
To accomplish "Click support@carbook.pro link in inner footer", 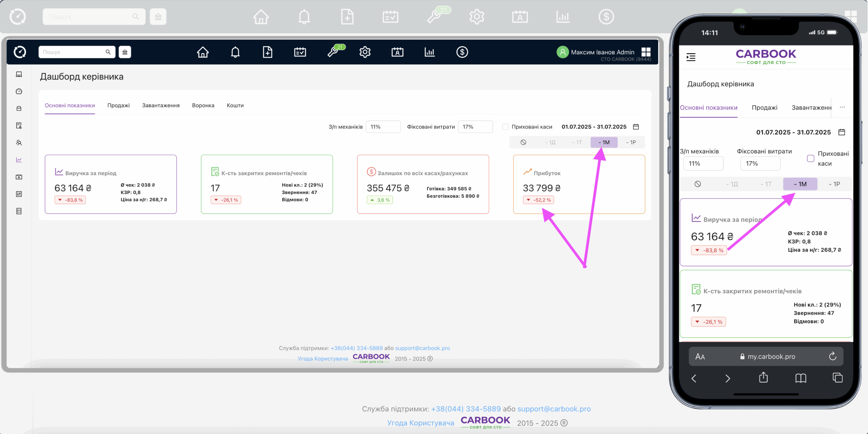I will [x=422, y=348].
